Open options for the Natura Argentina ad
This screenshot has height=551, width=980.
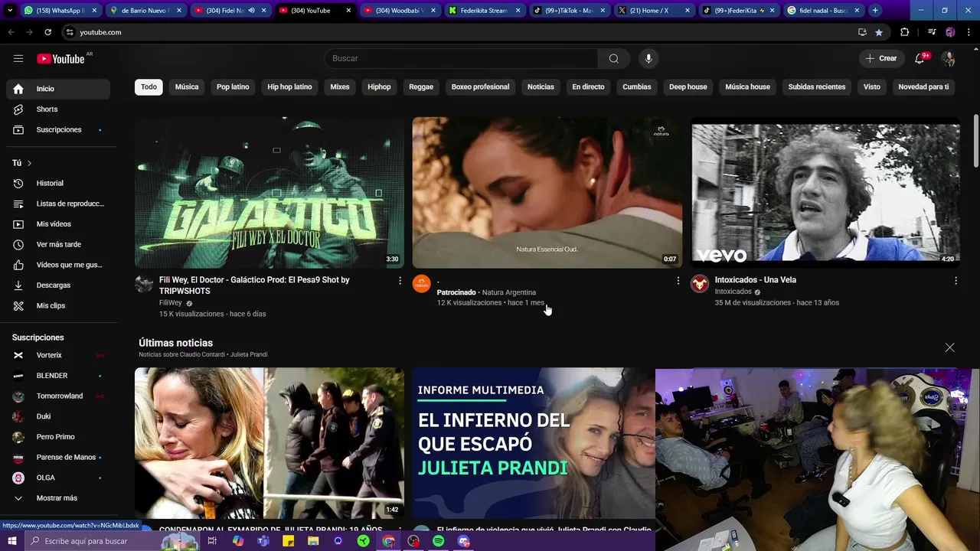coord(678,281)
